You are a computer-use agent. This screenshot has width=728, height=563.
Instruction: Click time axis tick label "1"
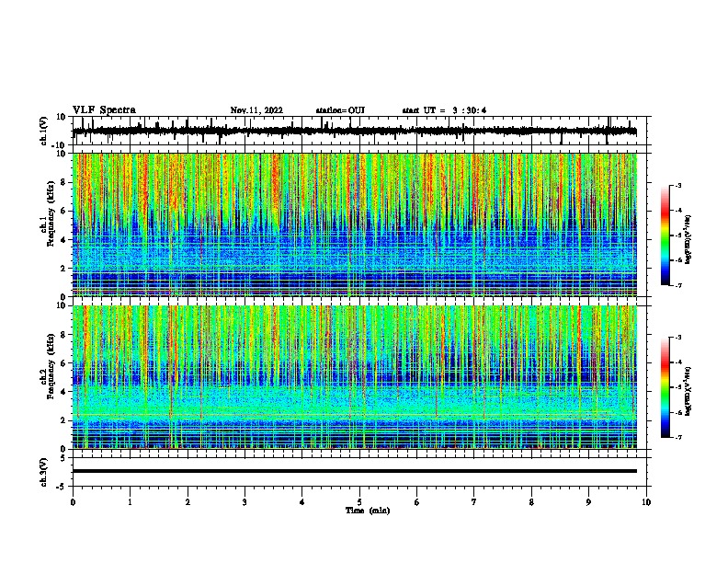tap(130, 502)
